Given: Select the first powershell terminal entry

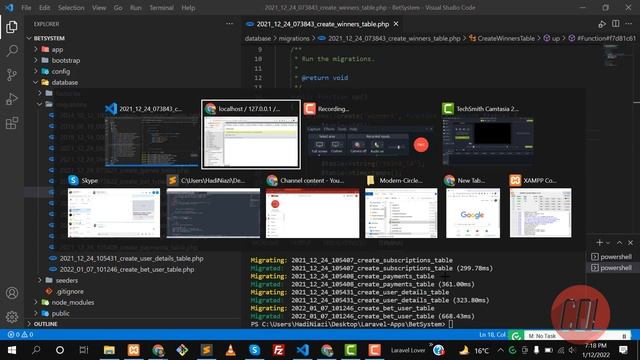Looking at the screenshot, I should coord(611,257).
